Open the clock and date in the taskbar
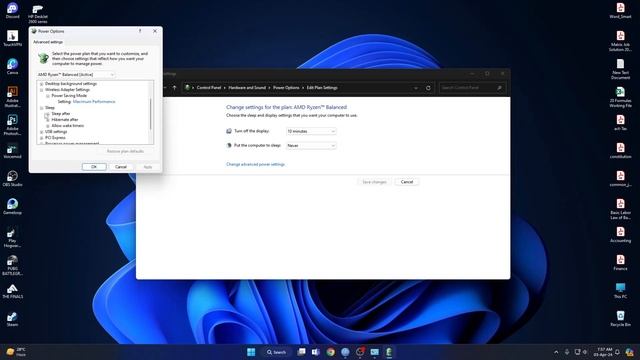 603,352
